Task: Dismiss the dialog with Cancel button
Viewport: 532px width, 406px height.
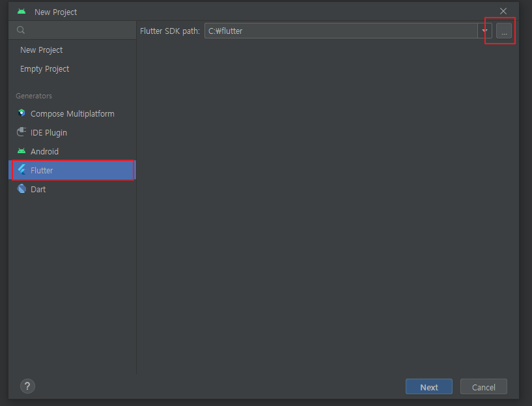Action: point(483,386)
